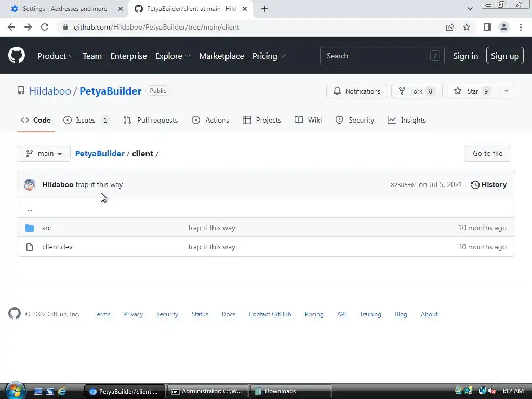Screen dimensions: 532x399
Task: Click the Sign in link
Action: 465,56
